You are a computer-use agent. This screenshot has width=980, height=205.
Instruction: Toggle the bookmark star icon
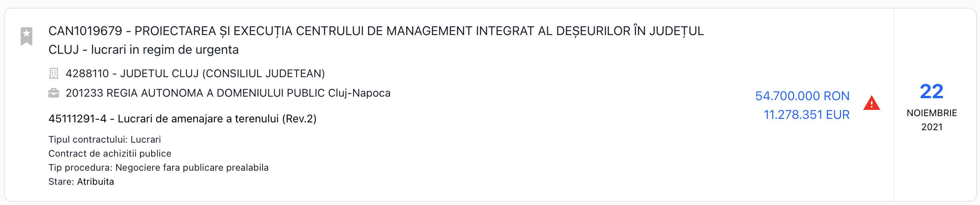(26, 36)
